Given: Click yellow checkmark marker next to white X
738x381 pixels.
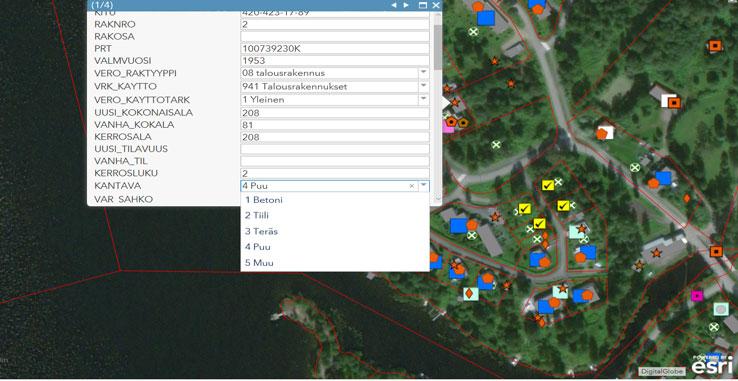Looking at the screenshot, I should (548, 185).
